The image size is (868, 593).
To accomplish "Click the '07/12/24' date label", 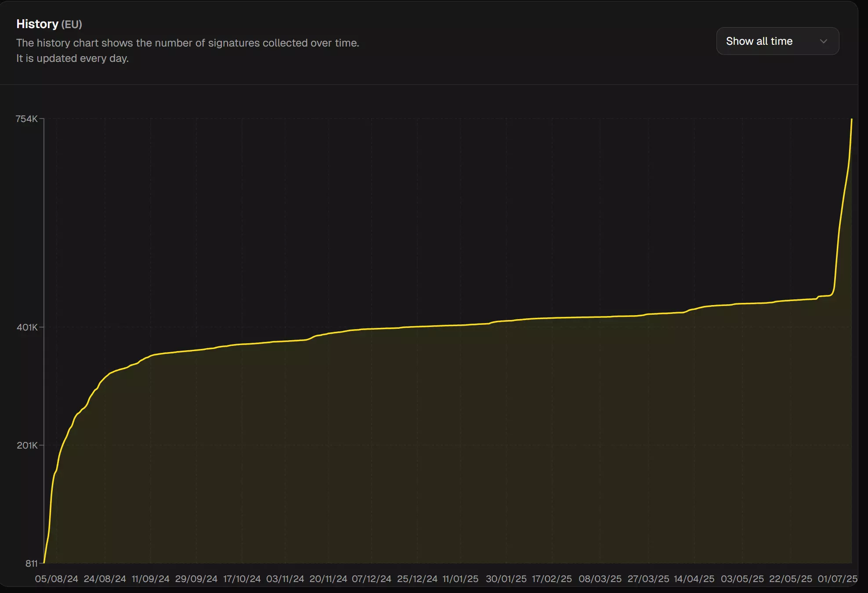I will coord(372,579).
